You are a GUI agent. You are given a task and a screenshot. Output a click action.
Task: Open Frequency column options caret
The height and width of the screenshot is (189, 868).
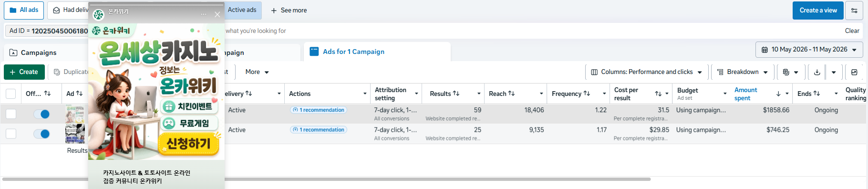pyautogui.click(x=604, y=94)
